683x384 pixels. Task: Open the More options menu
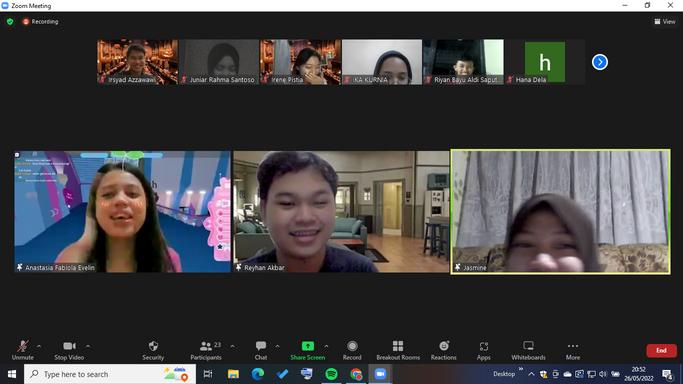pos(573,350)
